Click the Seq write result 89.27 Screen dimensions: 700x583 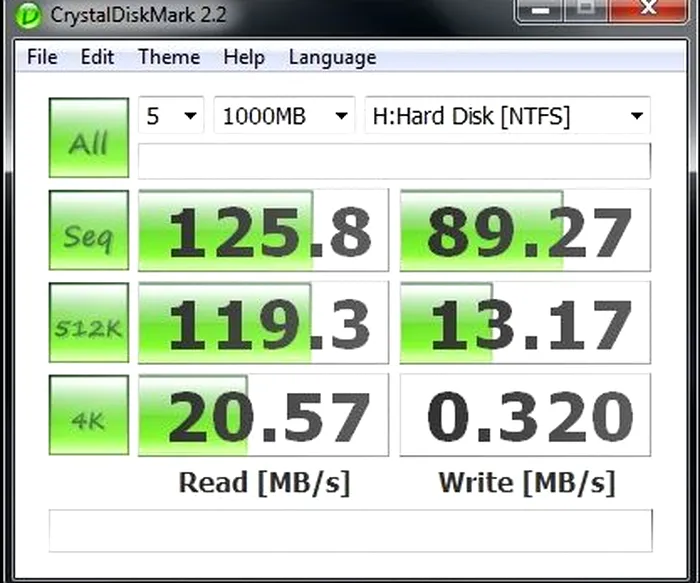[x=525, y=230]
